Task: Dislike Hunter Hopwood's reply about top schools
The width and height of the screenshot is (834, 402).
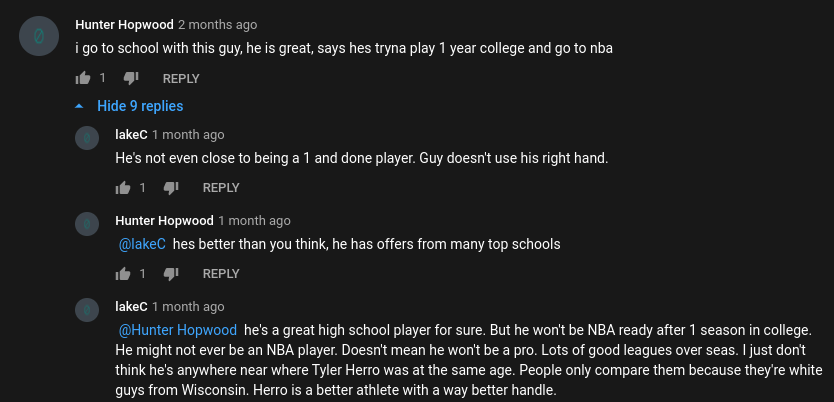Action: 171,273
